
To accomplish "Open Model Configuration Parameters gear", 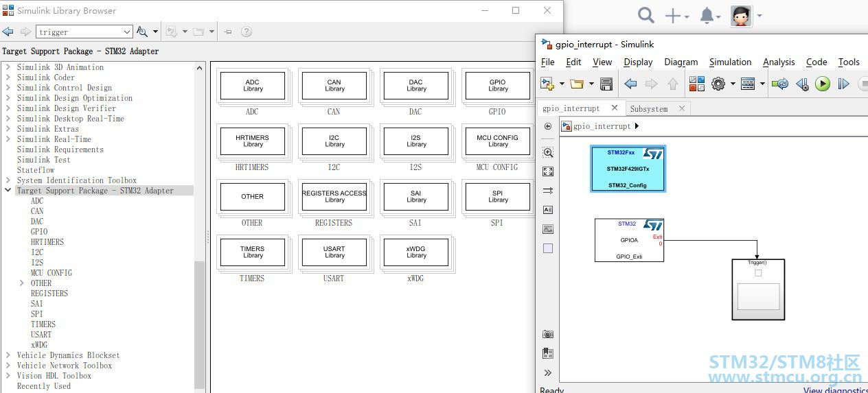I will pyautogui.click(x=718, y=84).
